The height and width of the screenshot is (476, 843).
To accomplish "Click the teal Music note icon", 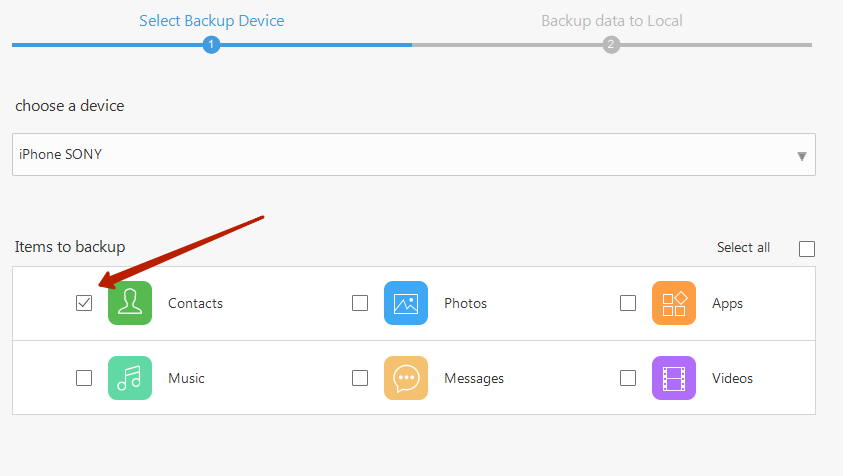I will point(130,378).
